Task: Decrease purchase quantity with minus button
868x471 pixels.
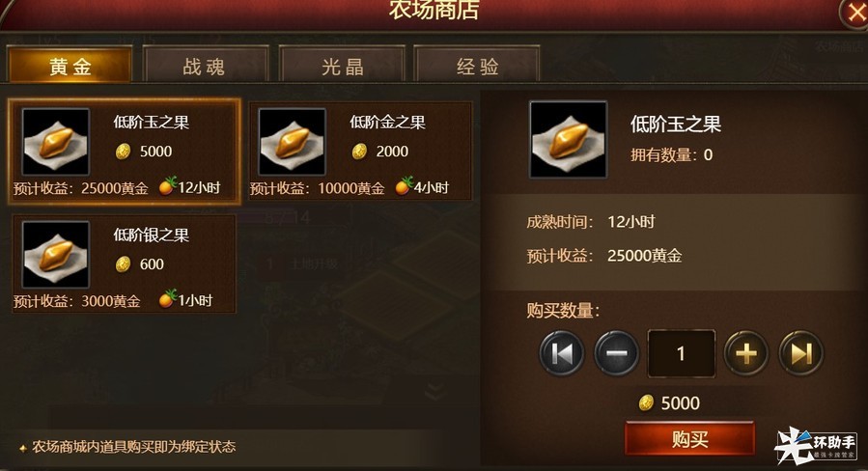Action: click(x=616, y=353)
